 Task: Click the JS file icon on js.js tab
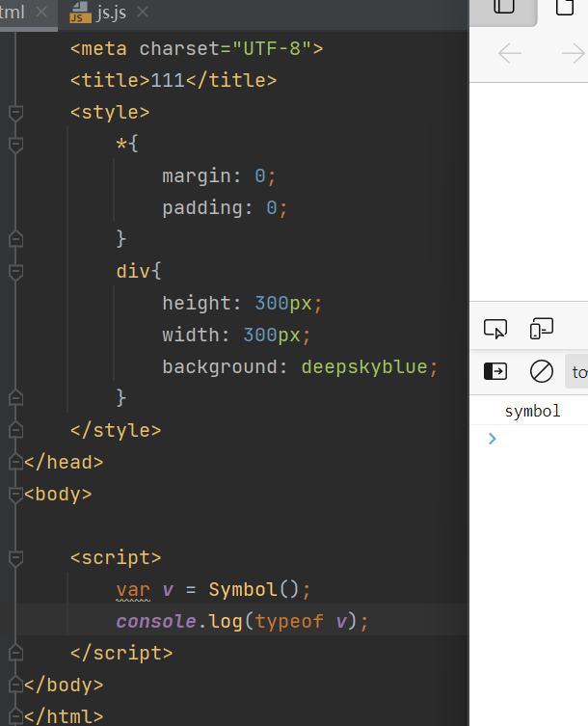[80, 13]
